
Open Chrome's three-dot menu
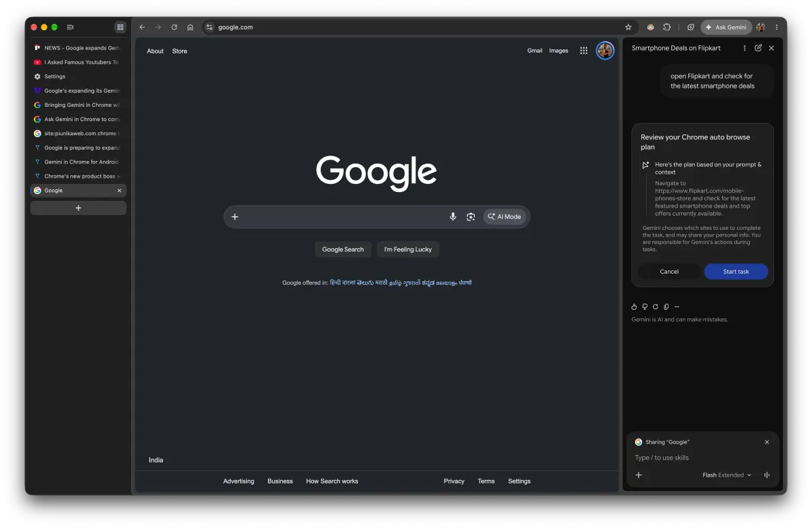(x=777, y=27)
